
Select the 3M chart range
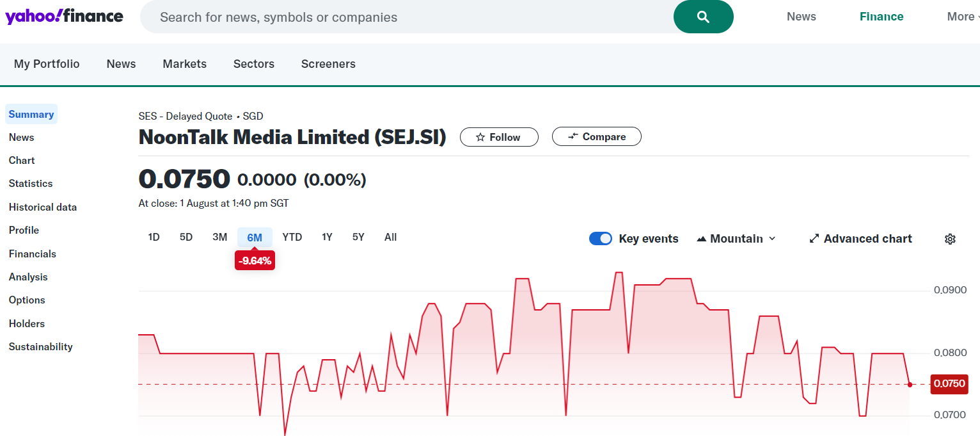tap(220, 238)
